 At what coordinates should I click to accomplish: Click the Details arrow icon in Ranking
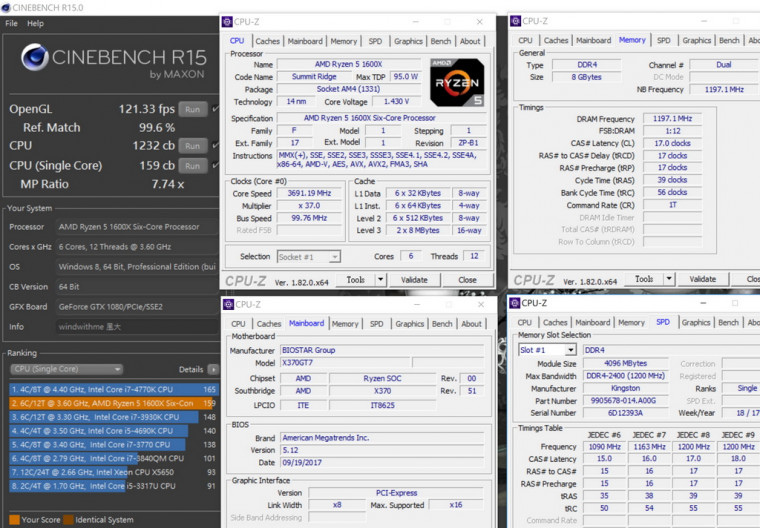coord(212,369)
